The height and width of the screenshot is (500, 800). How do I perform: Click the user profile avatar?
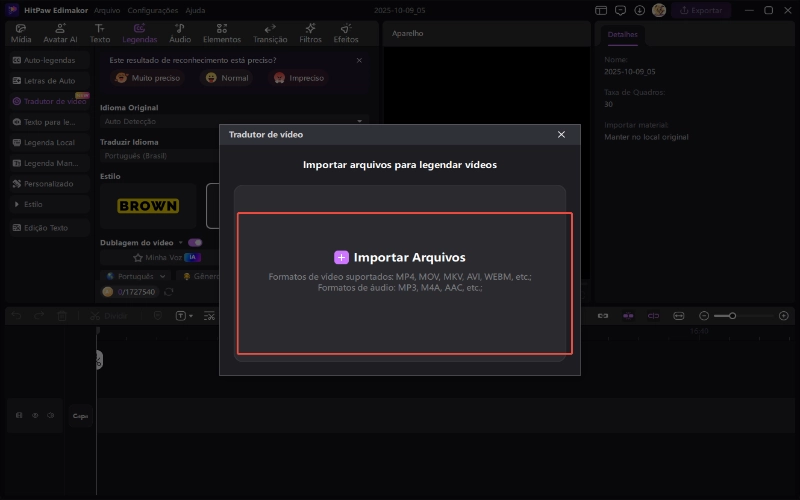point(659,10)
